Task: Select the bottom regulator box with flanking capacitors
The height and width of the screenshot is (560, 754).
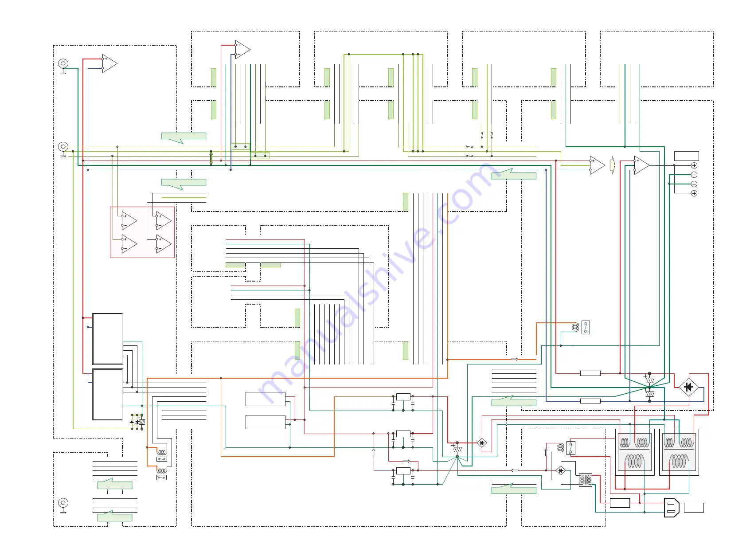Action: pos(403,471)
